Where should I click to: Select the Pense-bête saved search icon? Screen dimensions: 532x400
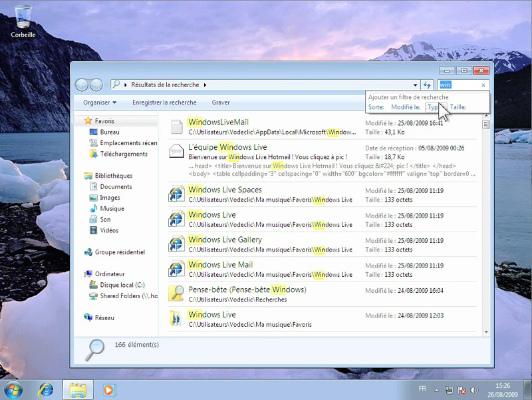(176, 294)
